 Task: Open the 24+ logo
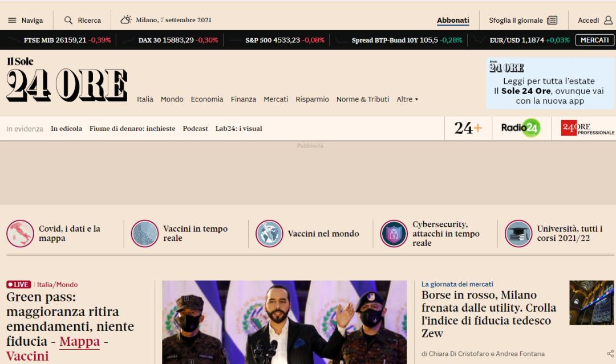point(468,128)
